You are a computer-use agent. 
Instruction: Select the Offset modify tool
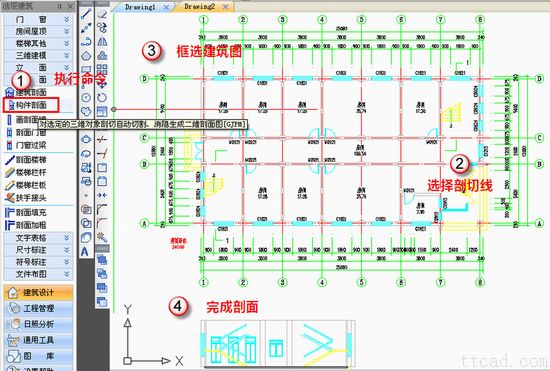point(102,56)
